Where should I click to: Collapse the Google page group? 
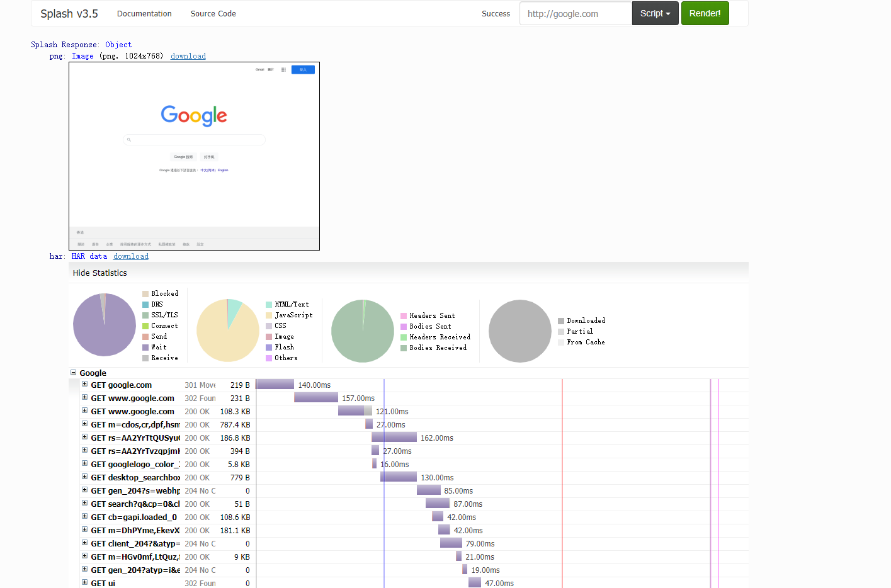point(73,373)
